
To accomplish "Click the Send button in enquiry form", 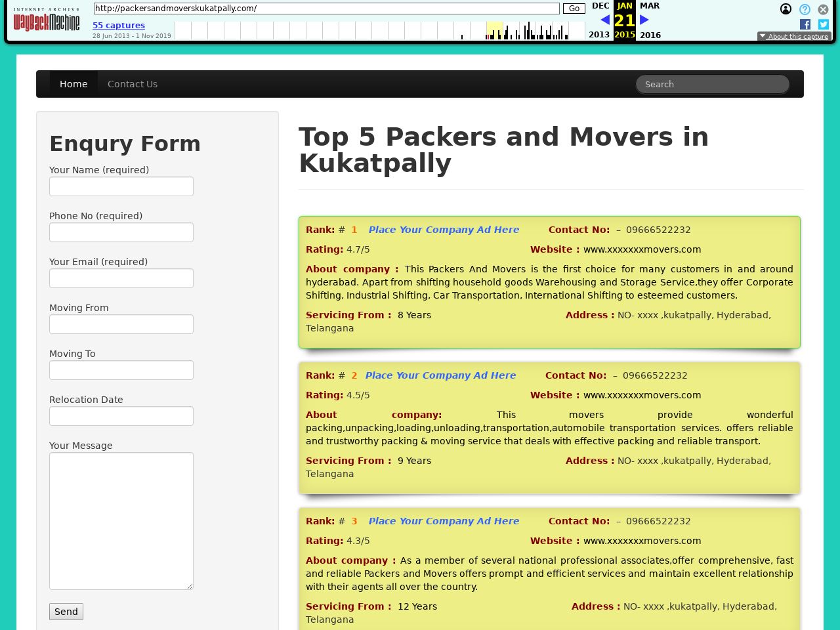I will click(x=66, y=612).
